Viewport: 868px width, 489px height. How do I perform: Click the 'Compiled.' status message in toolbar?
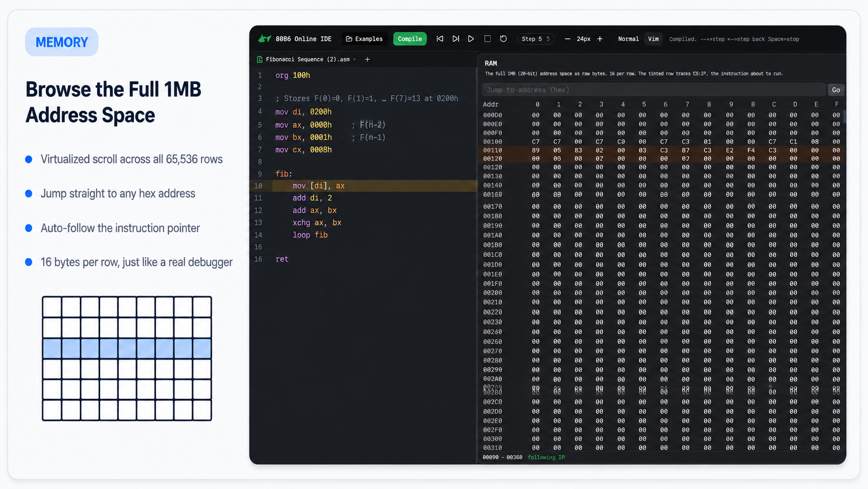pos(683,39)
